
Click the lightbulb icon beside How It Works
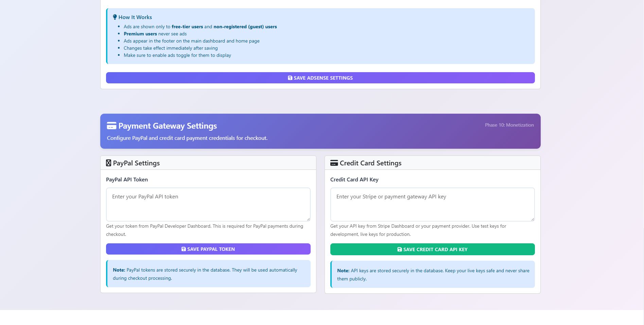(115, 17)
